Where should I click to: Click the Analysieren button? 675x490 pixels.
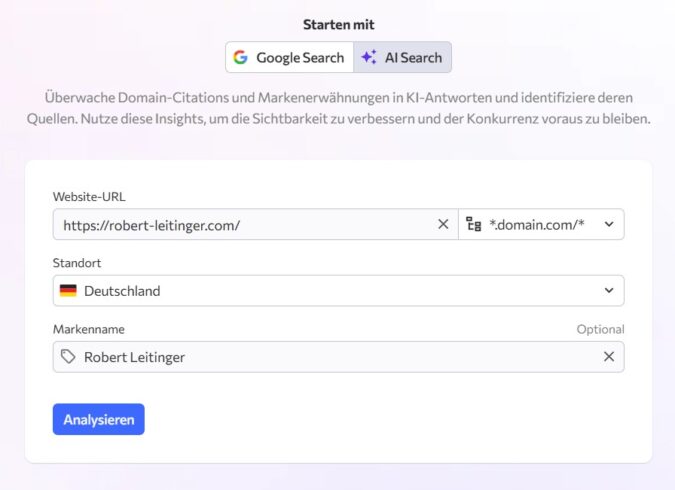coord(99,419)
